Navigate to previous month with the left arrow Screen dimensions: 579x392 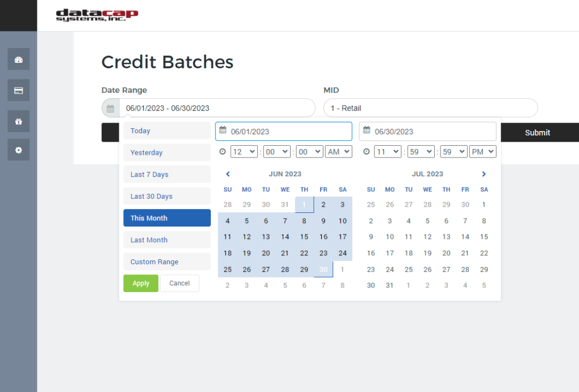pyautogui.click(x=228, y=173)
